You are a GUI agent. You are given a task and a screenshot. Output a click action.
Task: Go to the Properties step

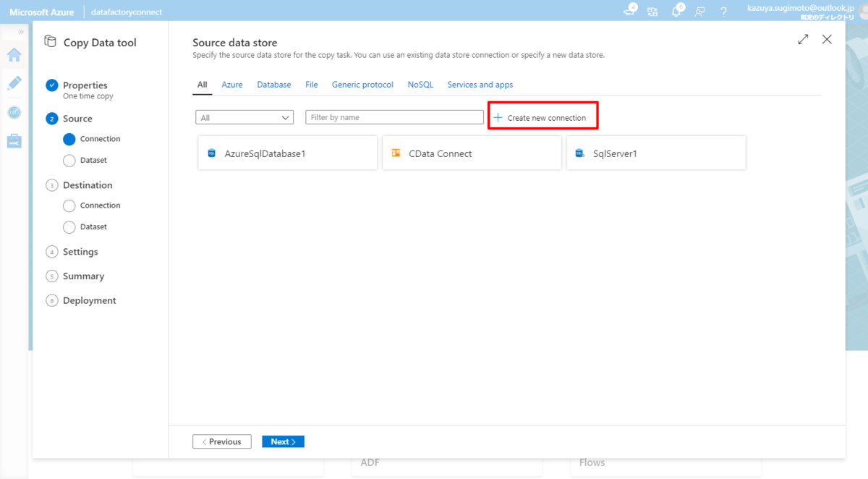(x=85, y=85)
